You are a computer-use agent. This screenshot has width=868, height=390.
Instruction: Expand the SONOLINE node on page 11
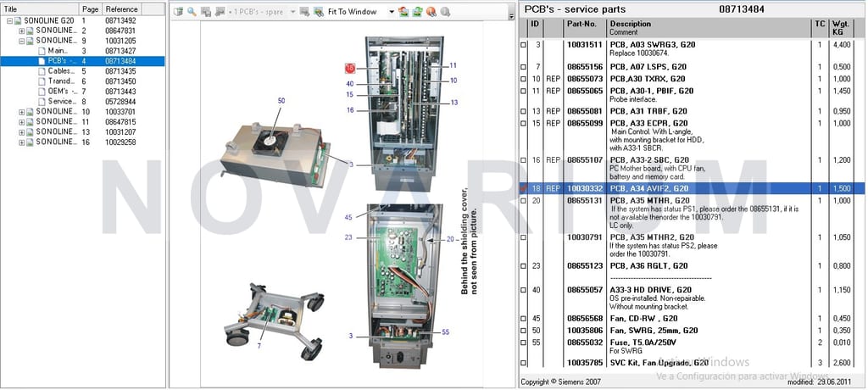(21, 122)
